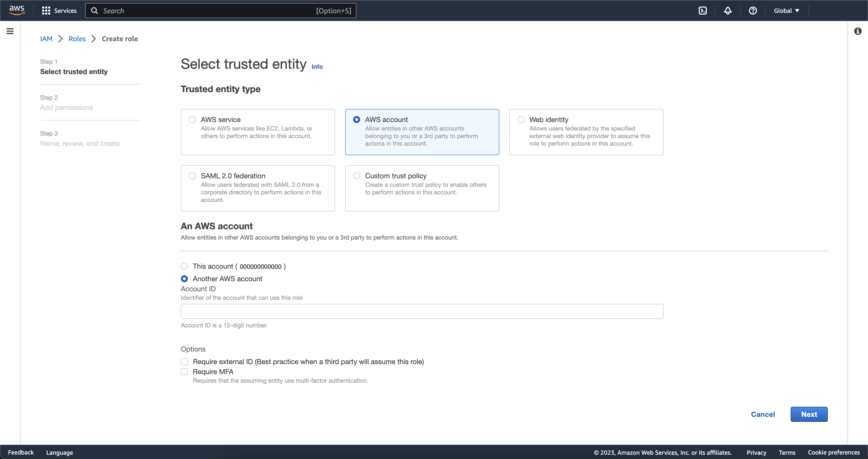Open the Services grid menu
868x459 pixels.
(59, 11)
